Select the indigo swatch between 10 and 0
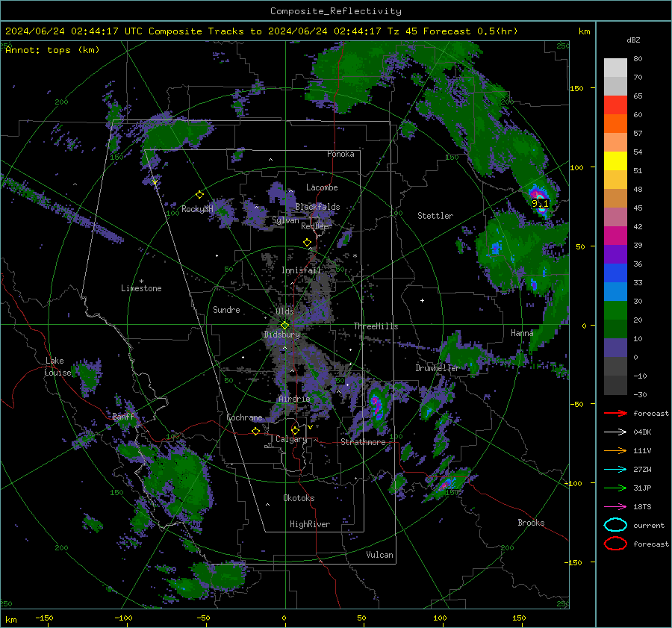 [x=615, y=347]
